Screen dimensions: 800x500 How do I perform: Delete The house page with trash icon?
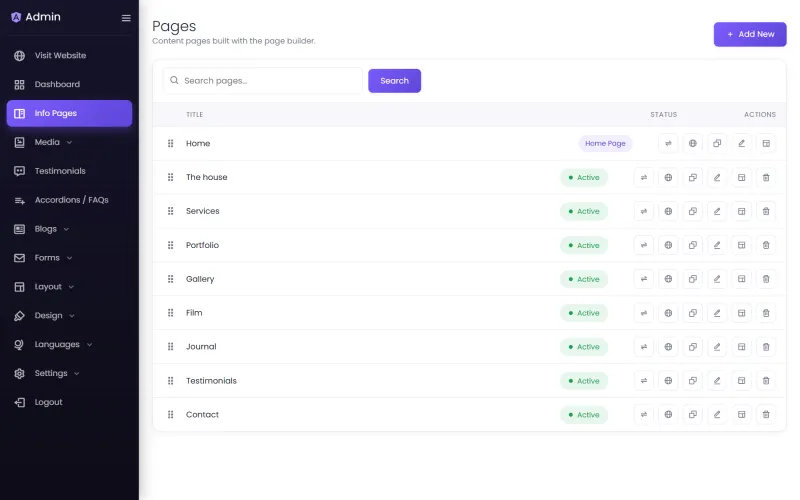[x=766, y=178]
